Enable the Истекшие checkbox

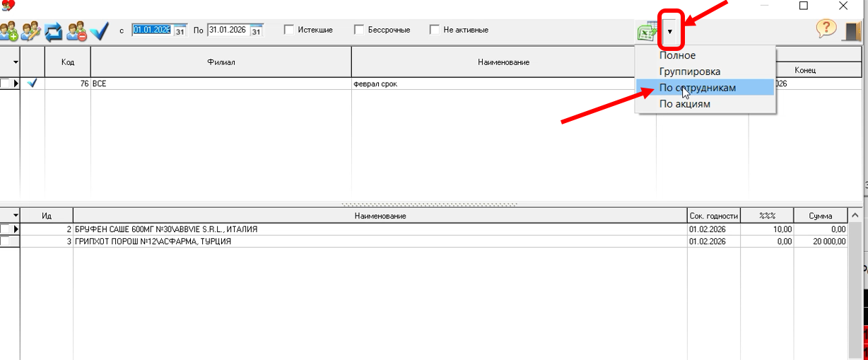(288, 30)
